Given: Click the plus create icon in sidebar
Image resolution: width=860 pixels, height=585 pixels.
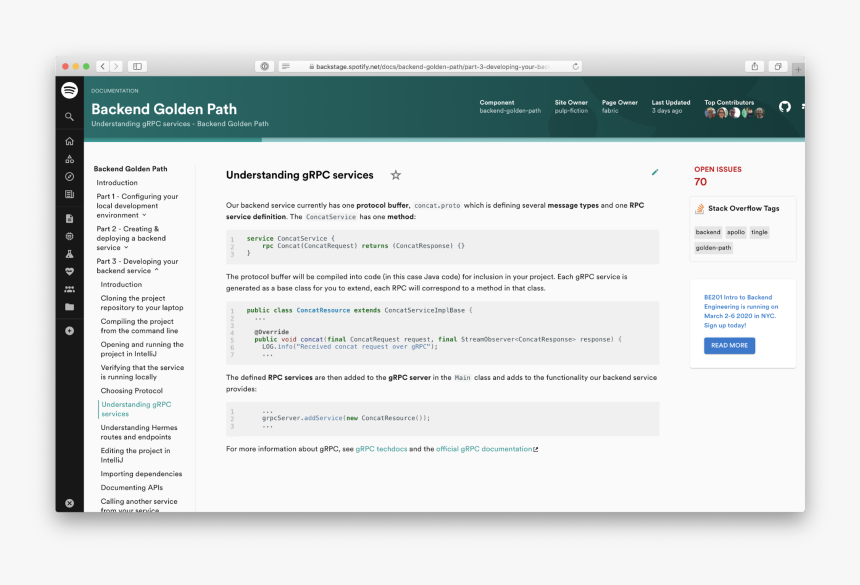Looking at the screenshot, I should click(69, 331).
